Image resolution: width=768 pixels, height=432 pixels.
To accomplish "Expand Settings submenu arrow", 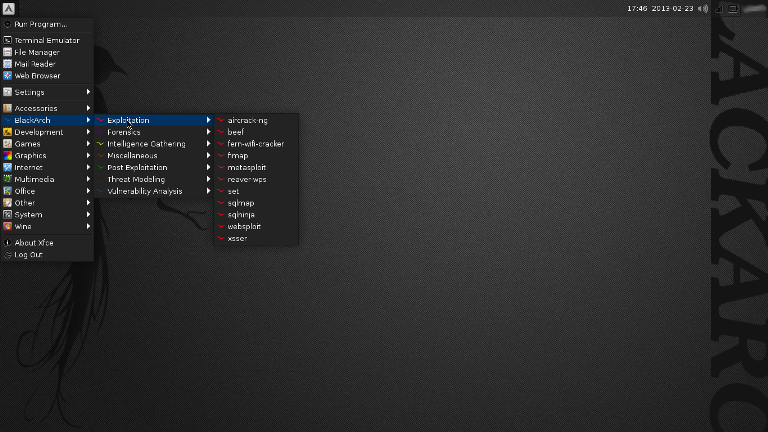I will coord(88,92).
